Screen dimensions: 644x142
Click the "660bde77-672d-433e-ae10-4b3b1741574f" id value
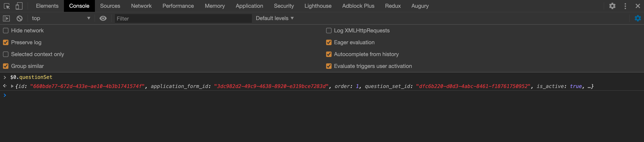click(87, 86)
